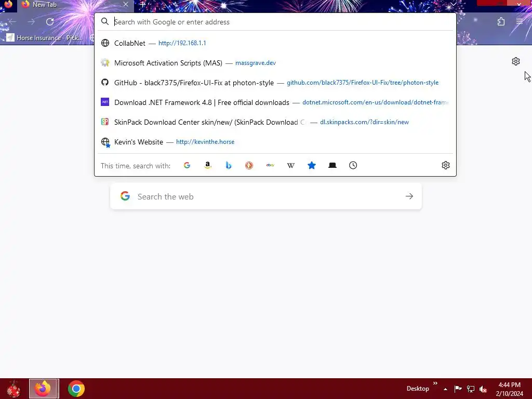Reload the current page
532x399 pixels.
50,22
